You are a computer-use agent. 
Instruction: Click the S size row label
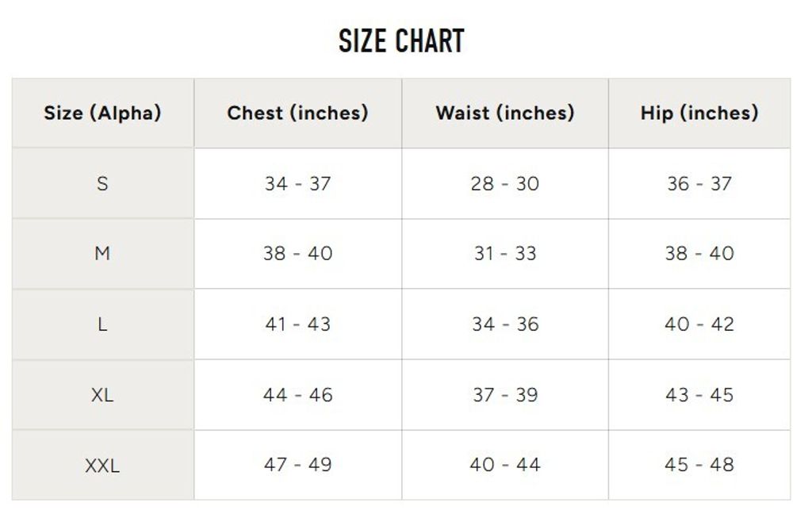[x=102, y=183]
